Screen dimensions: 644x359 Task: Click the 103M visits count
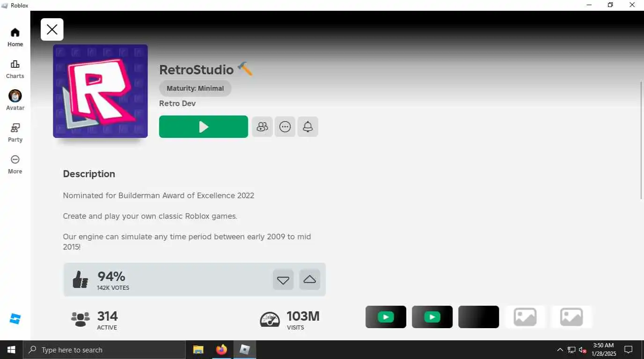pos(303,316)
